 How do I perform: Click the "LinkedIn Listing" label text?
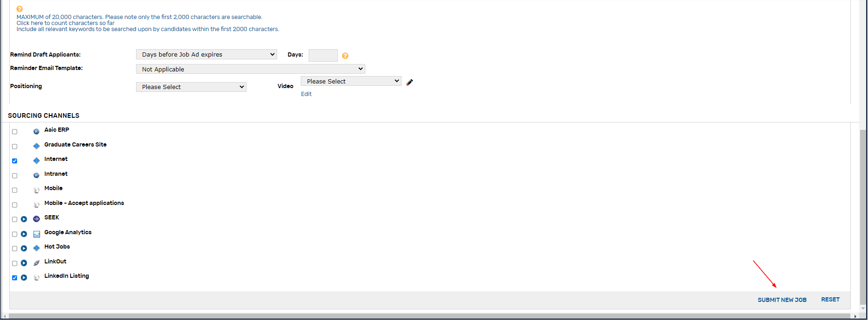pyautogui.click(x=67, y=276)
